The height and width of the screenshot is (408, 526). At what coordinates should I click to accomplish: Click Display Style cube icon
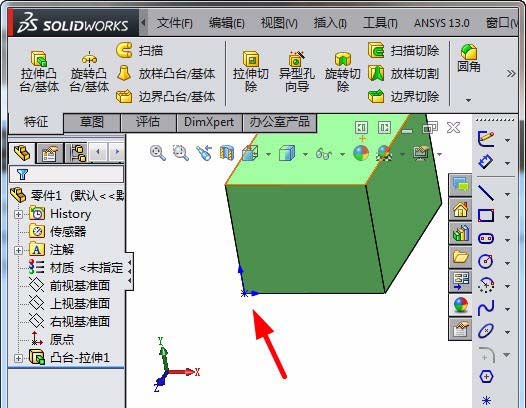point(287,153)
